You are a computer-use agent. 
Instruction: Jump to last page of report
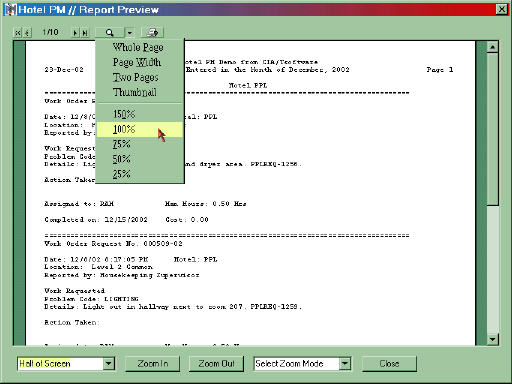point(85,33)
